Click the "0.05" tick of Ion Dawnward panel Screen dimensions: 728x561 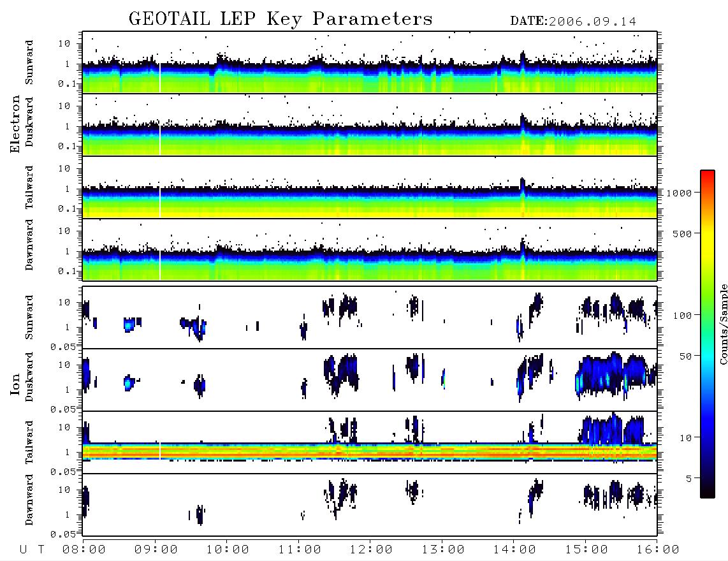pos(62,534)
